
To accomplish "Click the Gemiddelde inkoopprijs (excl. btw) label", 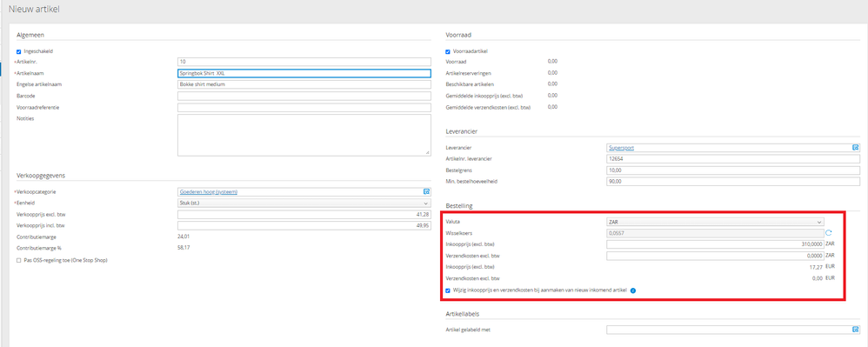I will pyautogui.click(x=484, y=96).
